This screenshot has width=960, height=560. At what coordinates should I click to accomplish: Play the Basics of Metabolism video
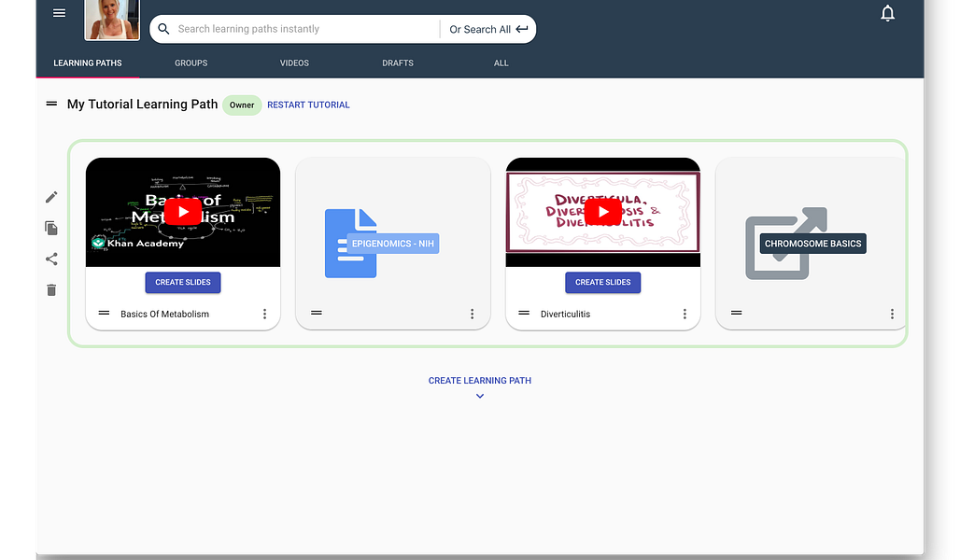point(182,212)
